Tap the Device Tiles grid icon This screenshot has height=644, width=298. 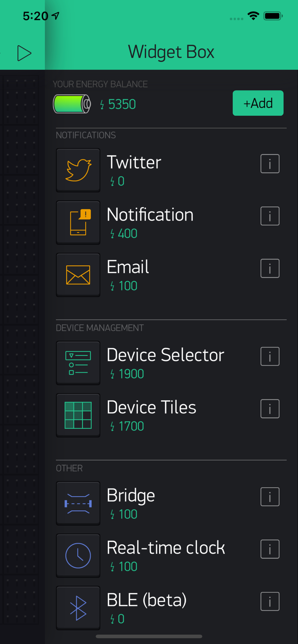[78, 415]
